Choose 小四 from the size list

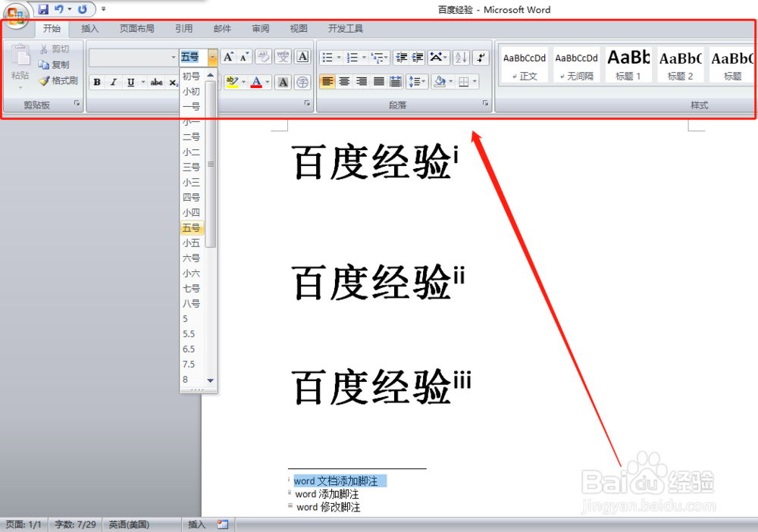click(x=192, y=213)
